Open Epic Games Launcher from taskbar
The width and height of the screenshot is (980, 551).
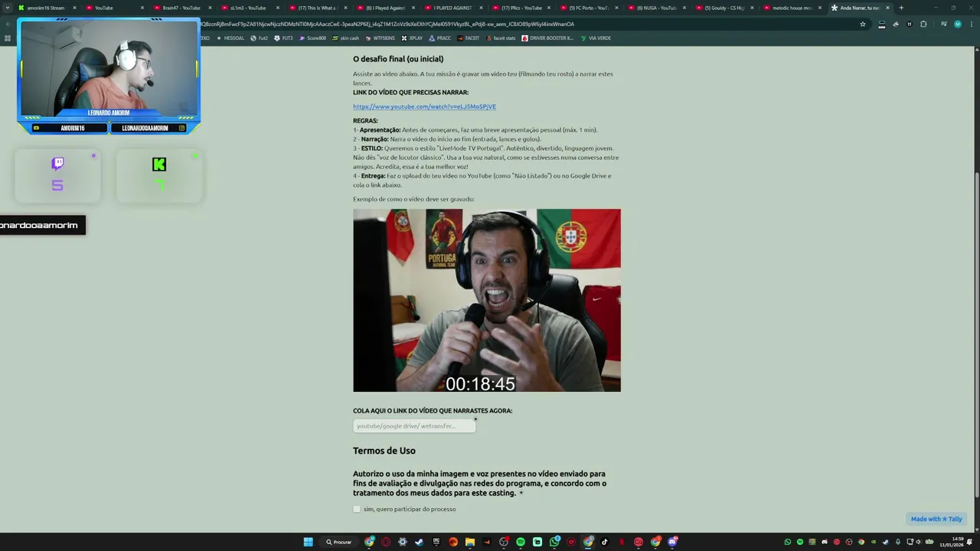pyautogui.click(x=436, y=542)
